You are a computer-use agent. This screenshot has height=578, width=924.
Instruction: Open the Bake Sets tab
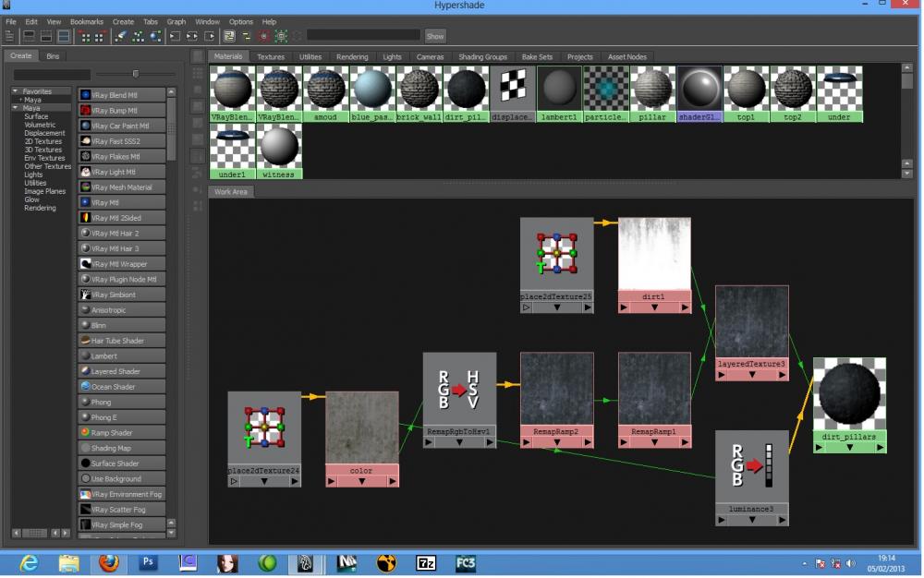point(537,57)
